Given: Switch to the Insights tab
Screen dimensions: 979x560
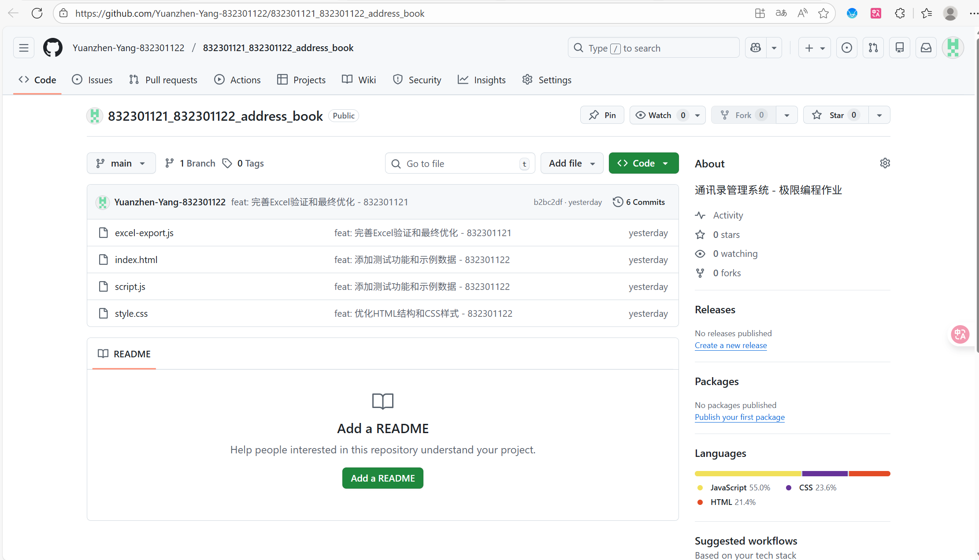Looking at the screenshot, I should tap(482, 80).
